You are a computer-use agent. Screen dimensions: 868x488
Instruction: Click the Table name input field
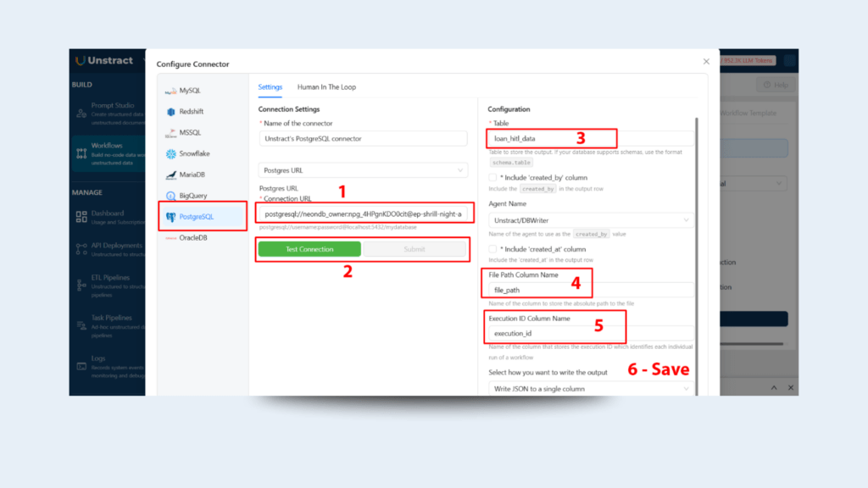(590, 138)
